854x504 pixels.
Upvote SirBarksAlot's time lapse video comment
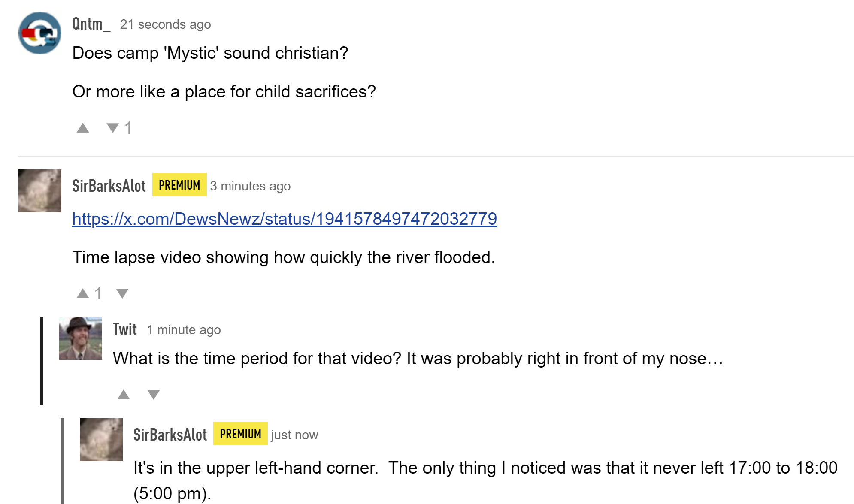tap(83, 293)
